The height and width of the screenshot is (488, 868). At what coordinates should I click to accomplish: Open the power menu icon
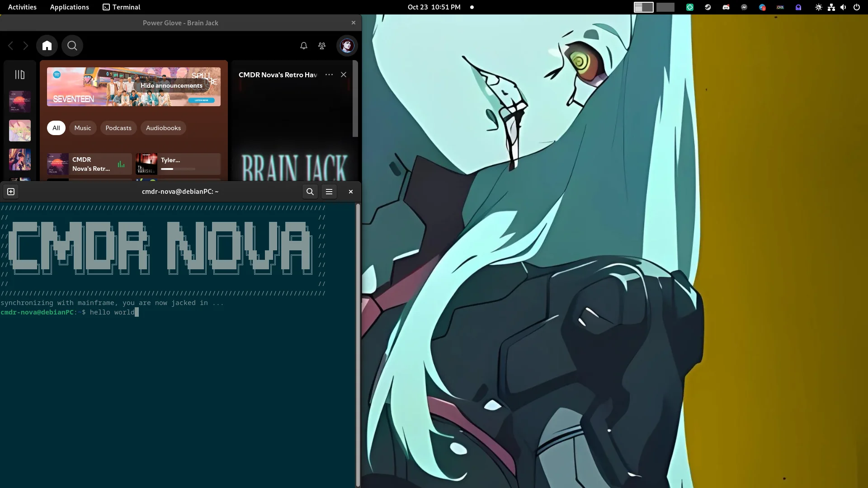pos(857,7)
